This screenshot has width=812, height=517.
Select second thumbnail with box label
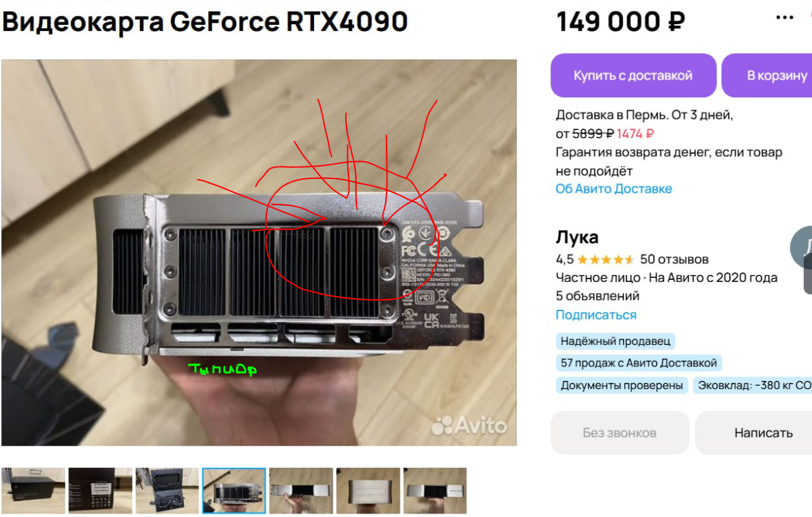click(x=100, y=491)
